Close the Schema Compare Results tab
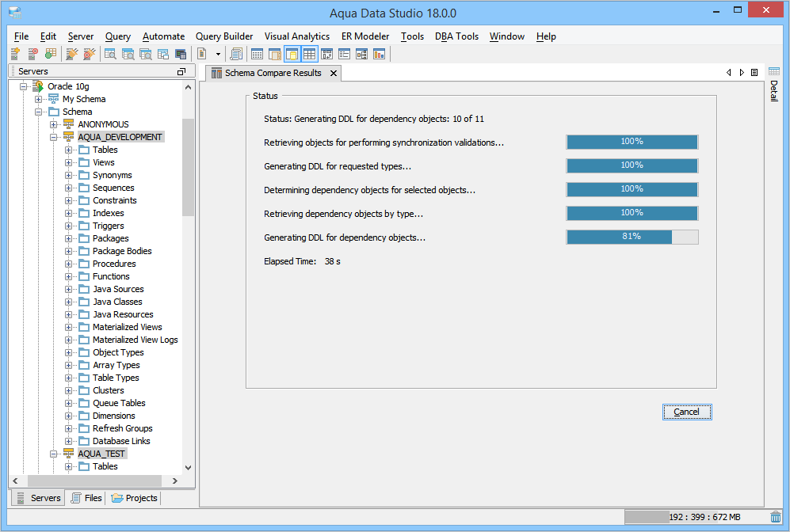This screenshot has height=532, width=790. point(334,73)
